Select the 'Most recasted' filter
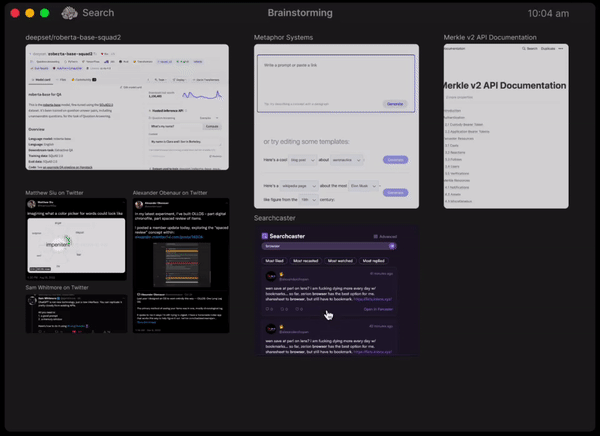Viewport: 600px width, 436px height. tap(305, 261)
